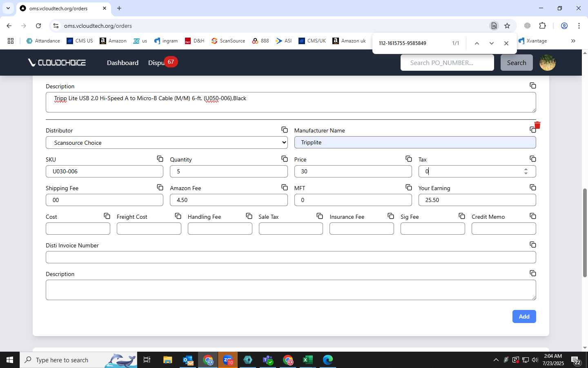Expand the hidden bookmarks chevron
The image size is (588, 368).
click(573, 41)
